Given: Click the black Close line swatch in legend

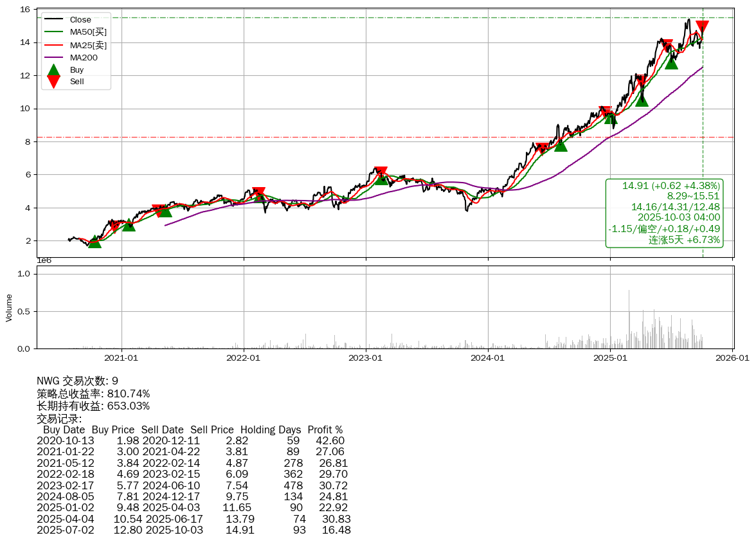Looking at the screenshot, I should point(54,20).
